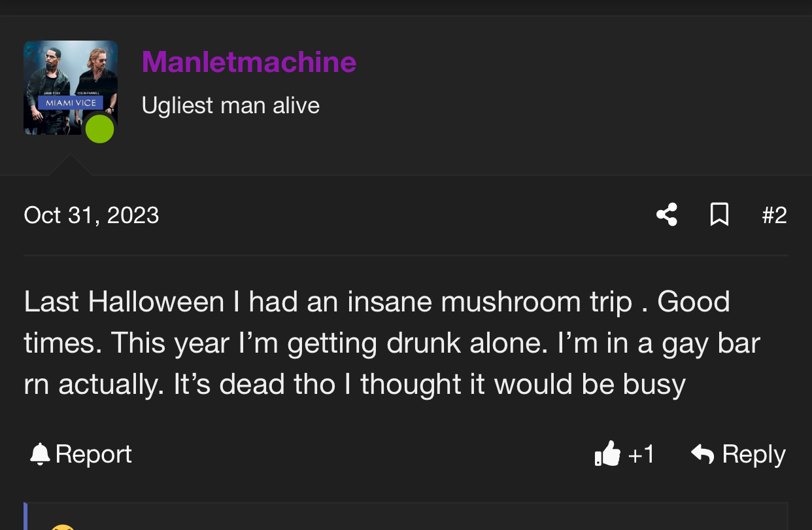Image resolution: width=812 pixels, height=530 pixels.
Task: Click the partially visible emoji at bottom
Action: (62, 527)
